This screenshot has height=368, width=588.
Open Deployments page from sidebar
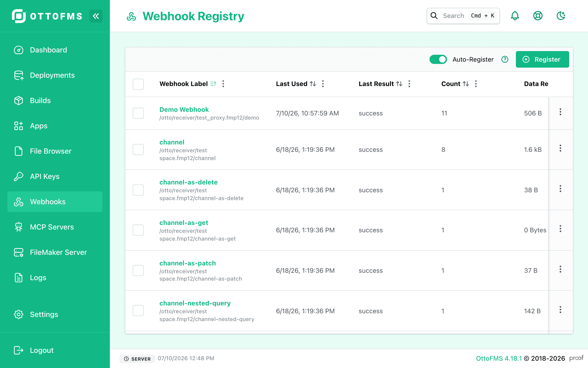[55, 75]
